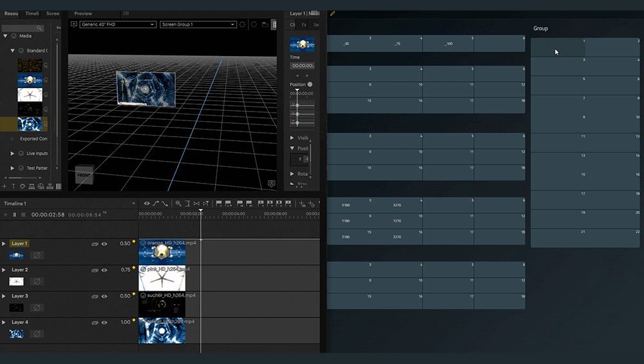Screen dimensions: 644x364
Task: Toggle visibility eye of Layer 2
Action: [x=104, y=271]
